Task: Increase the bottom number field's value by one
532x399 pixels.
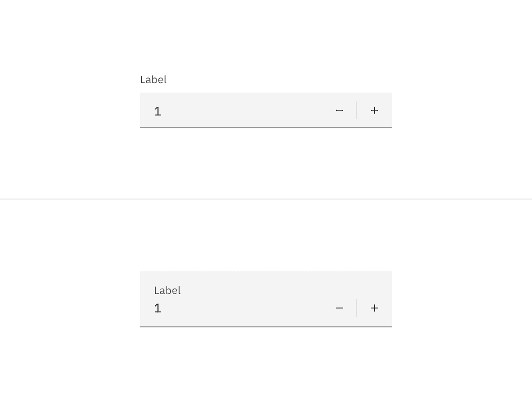Action: click(x=375, y=308)
